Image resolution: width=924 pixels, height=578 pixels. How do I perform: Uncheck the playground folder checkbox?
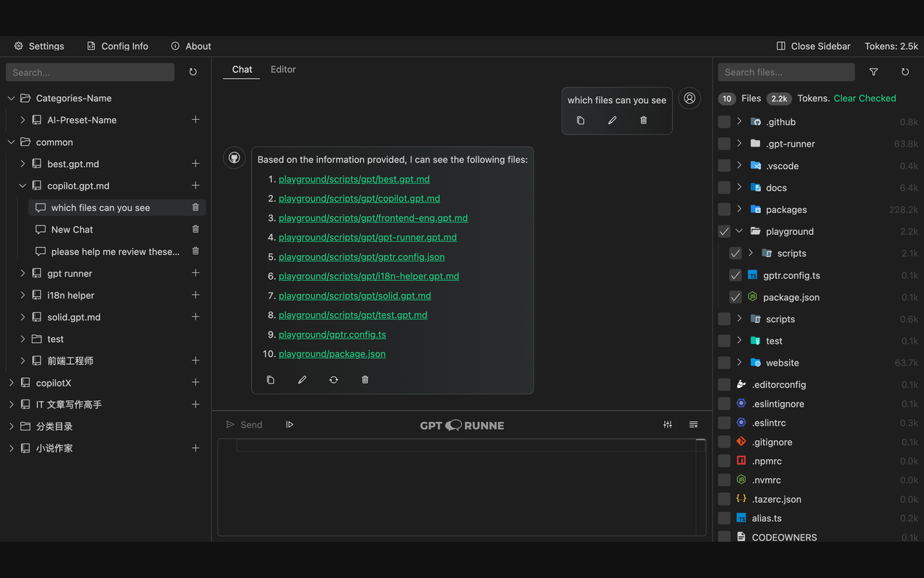coord(724,231)
